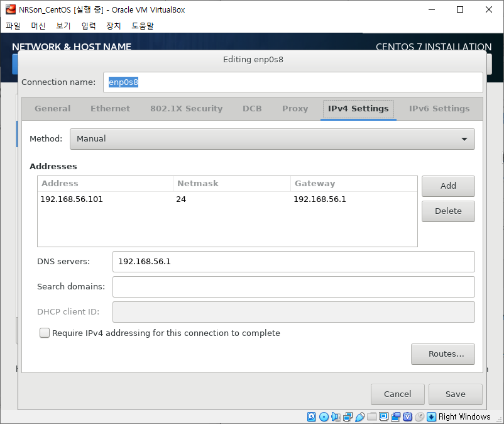The height and width of the screenshot is (424, 504).
Task: Click the shared folders status icon
Action: coord(371,416)
